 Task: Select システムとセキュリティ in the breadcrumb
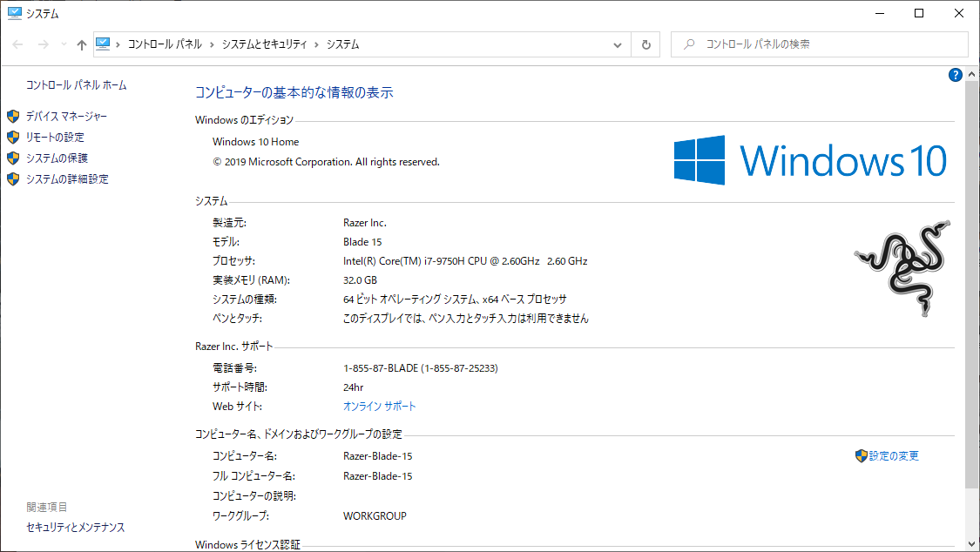pos(264,44)
